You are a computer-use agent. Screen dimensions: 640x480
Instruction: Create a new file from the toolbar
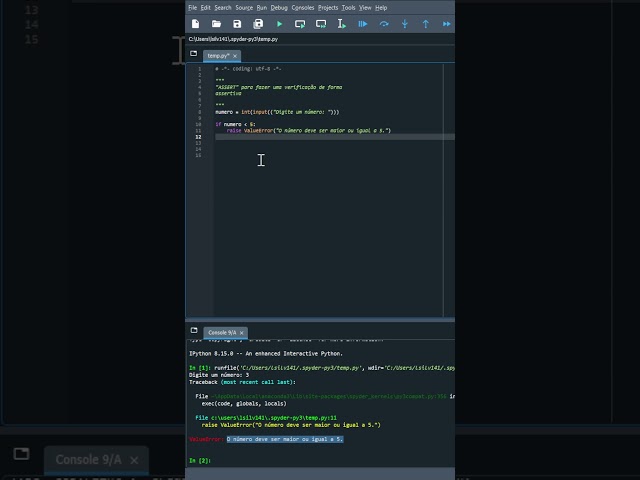tap(196, 24)
